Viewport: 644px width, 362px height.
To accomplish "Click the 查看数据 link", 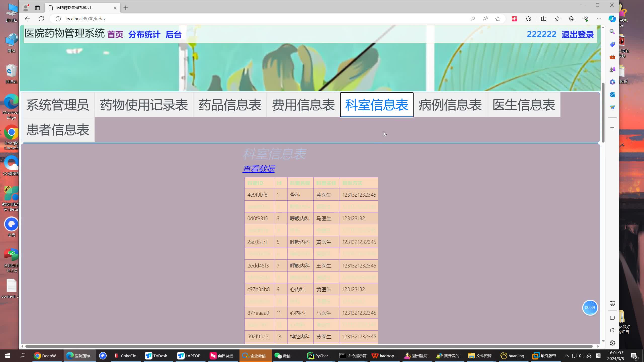I will coord(259,169).
